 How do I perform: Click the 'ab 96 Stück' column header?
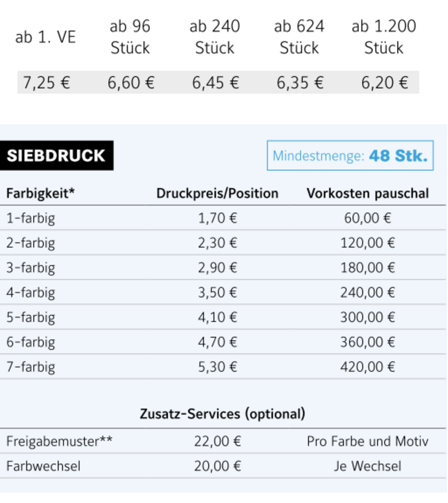(x=130, y=37)
